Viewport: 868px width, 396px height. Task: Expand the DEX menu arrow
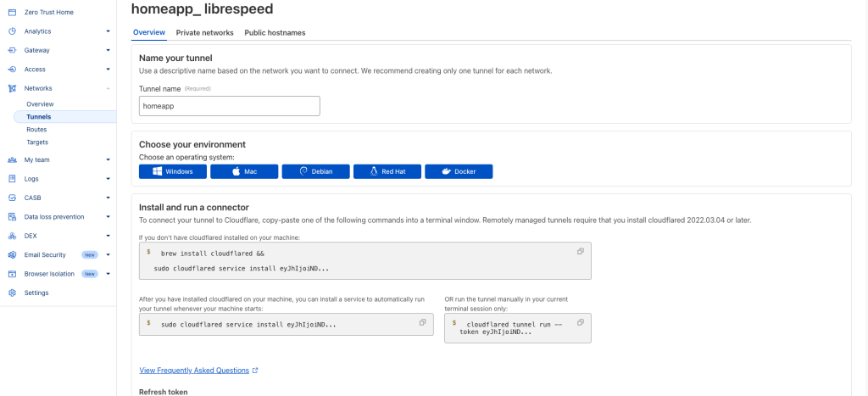pos(108,236)
